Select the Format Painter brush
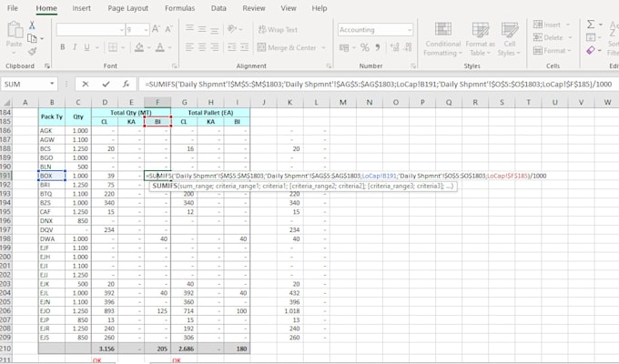 tap(32, 51)
